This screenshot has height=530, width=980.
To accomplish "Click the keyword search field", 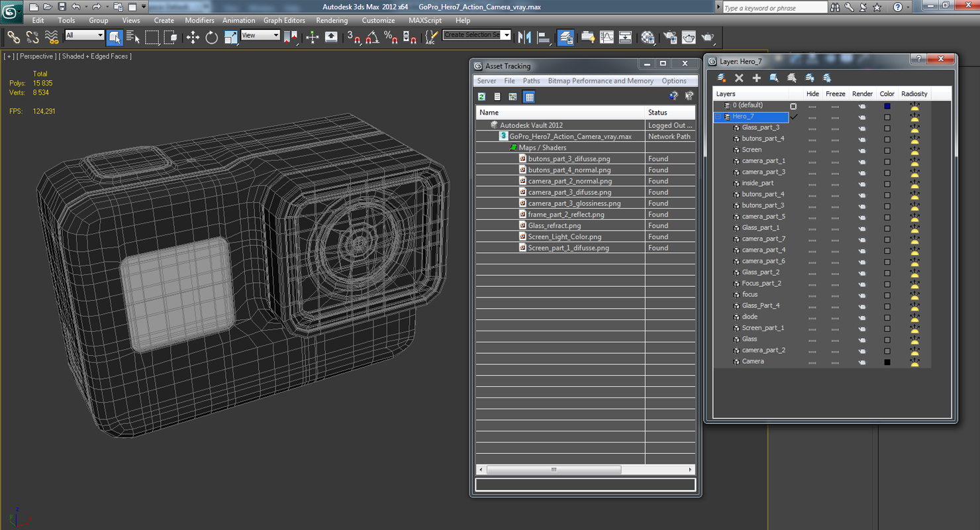I will (x=775, y=8).
